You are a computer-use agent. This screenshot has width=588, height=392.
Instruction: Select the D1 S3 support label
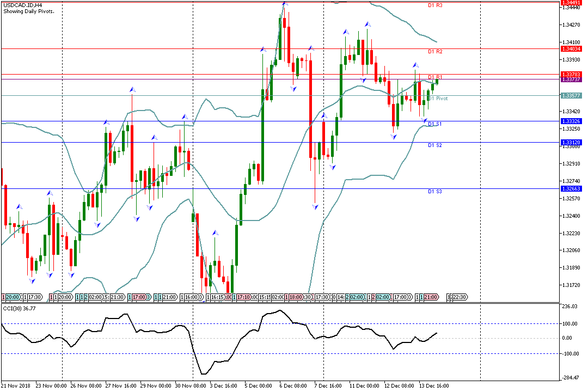[434, 192]
